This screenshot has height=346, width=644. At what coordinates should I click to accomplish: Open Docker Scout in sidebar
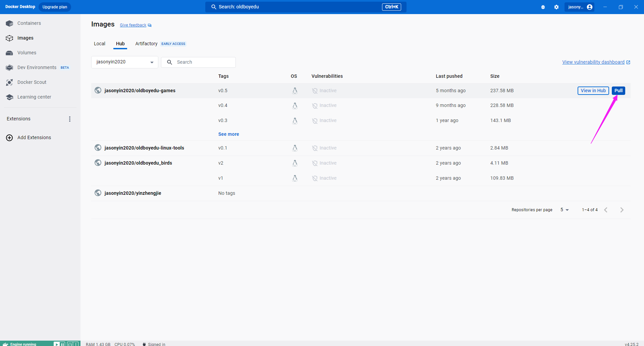pos(32,82)
